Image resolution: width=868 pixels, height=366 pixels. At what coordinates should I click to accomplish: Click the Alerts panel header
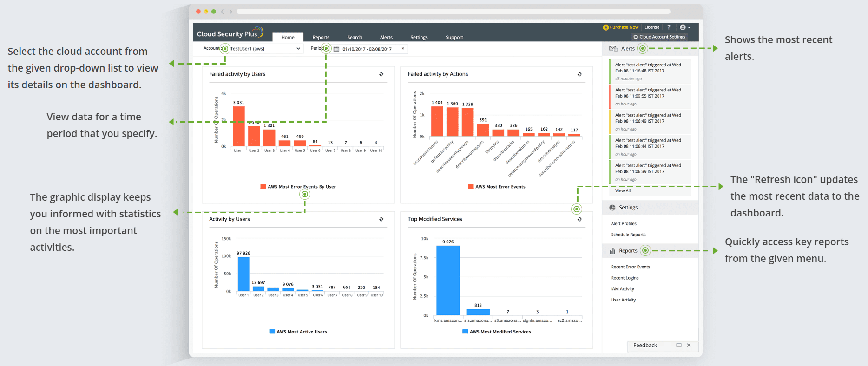point(650,48)
